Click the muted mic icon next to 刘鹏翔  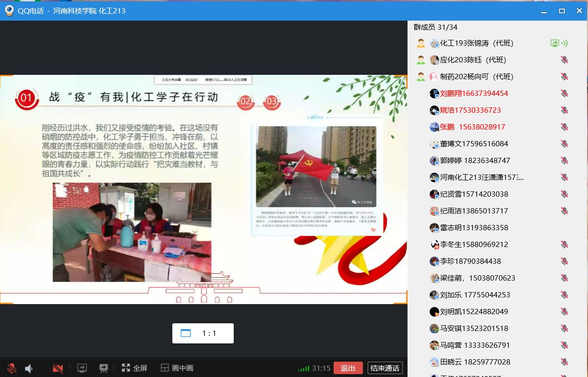(x=564, y=94)
